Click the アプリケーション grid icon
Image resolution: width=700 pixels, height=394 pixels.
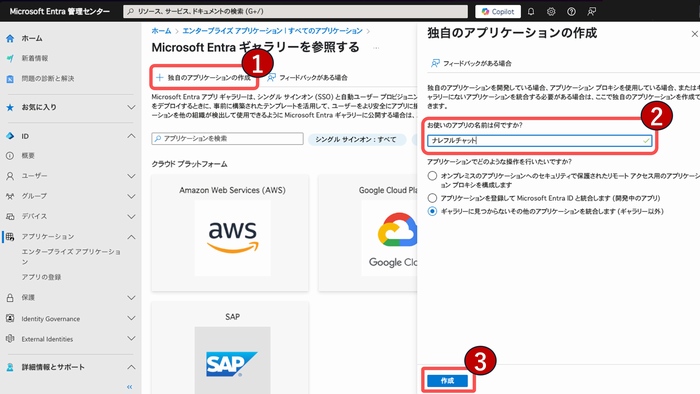pyautogui.click(x=10, y=236)
